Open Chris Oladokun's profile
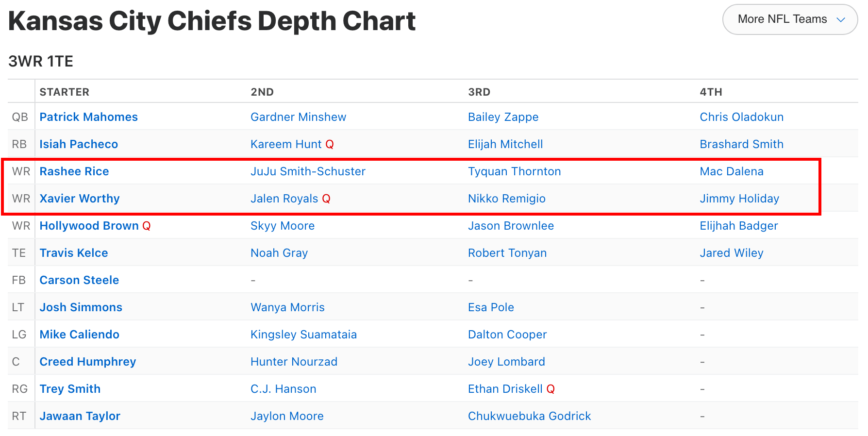The image size is (868, 436). (x=741, y=117)
